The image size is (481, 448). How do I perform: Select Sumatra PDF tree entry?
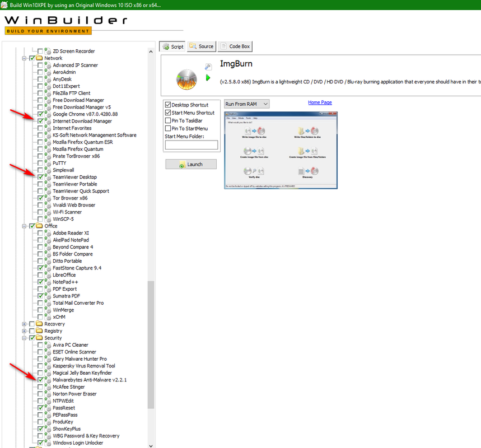[66, 296]
